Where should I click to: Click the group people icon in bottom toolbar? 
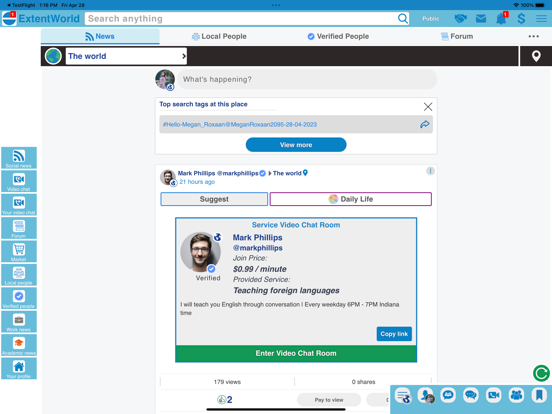pyautogui.click(x=516, y=395)
